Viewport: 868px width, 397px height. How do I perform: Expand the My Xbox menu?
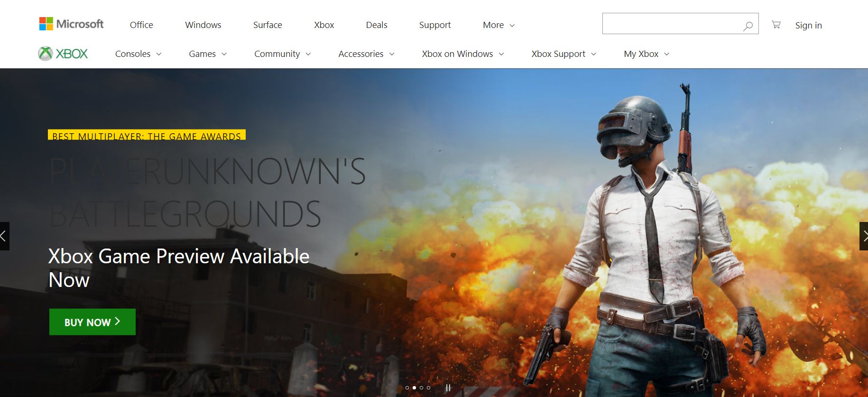coord(646,54)
